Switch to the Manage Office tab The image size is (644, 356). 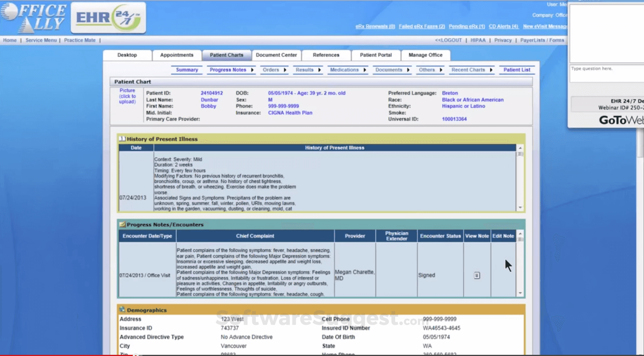click(x=426, y=55)
